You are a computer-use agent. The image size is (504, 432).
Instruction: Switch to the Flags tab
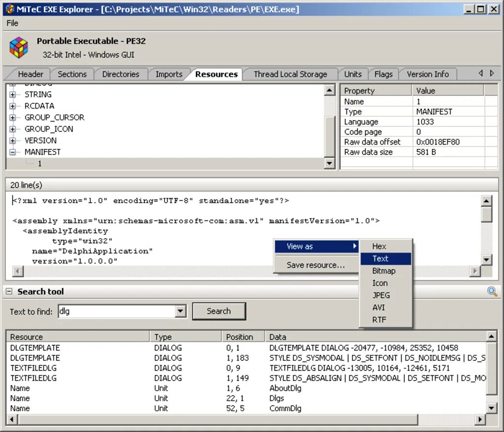click(383, 74)
